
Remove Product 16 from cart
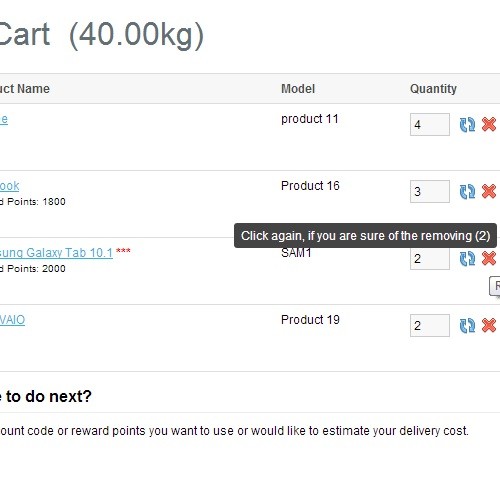(x=489, y=191)
